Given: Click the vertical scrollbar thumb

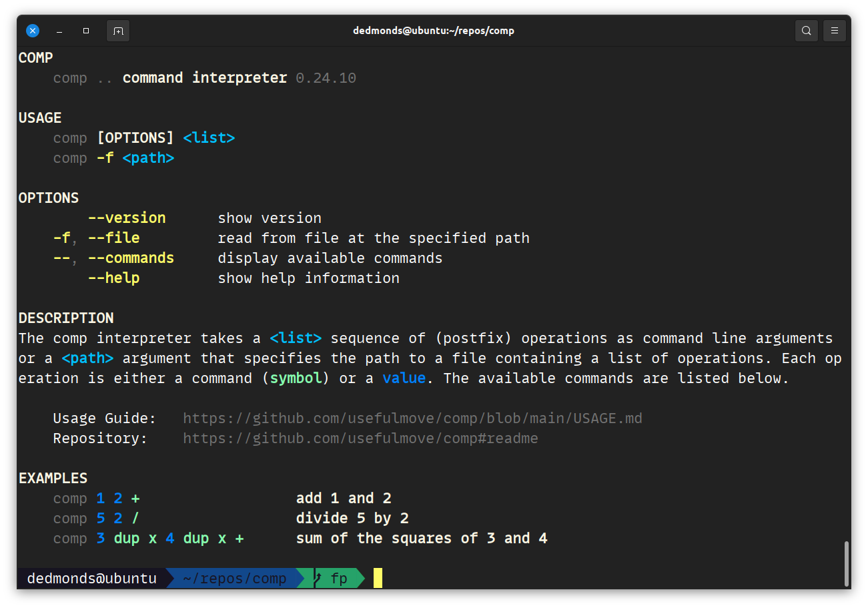Looking at the screenshot, I should pos(847,563).
